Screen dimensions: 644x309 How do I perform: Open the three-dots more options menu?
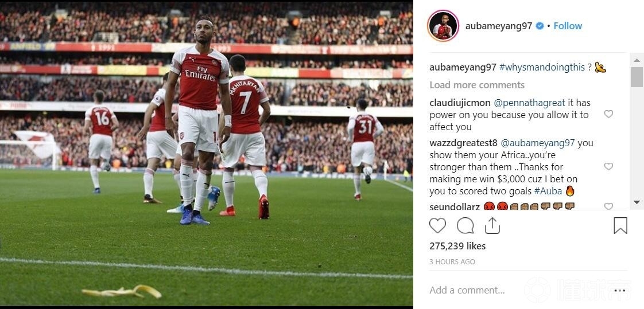pyautogui.click(x=619, y=291)
